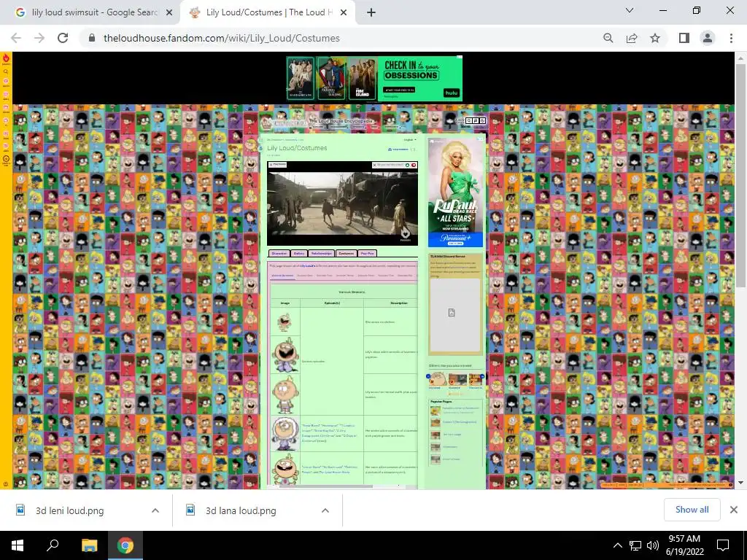Open Fan Central from Fandom sidebar
The width and height of the screenshot is (747, 560).
point(6,82)
